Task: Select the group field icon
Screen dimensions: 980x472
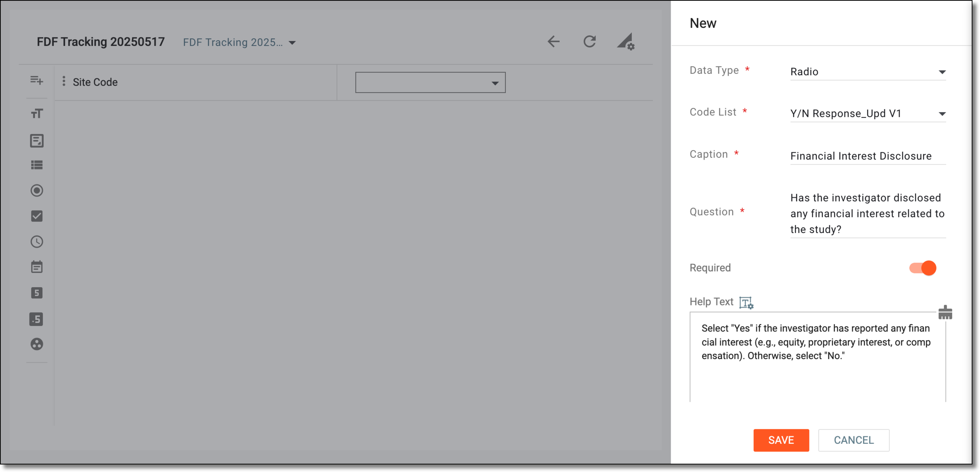Action: click(37, 344)
